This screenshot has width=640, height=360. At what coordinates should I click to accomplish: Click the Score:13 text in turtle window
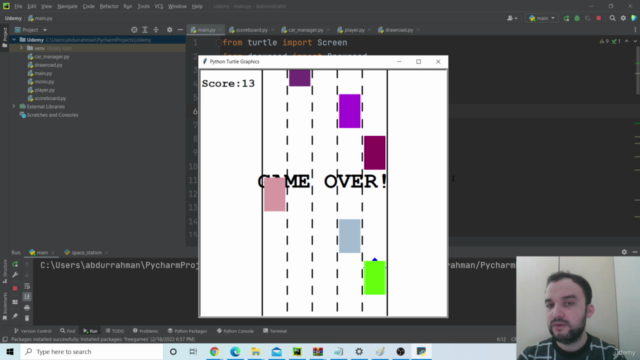(x=228, y=84)
